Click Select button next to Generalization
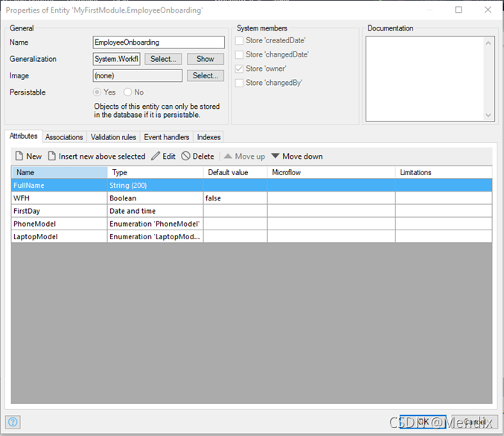The image size is (504, 436). point(163,59)
